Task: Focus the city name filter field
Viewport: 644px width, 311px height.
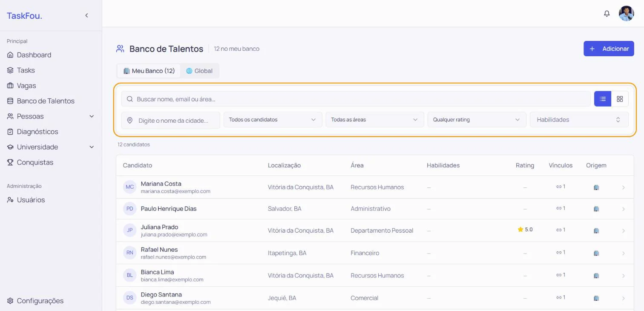Action: click(170, 120)
